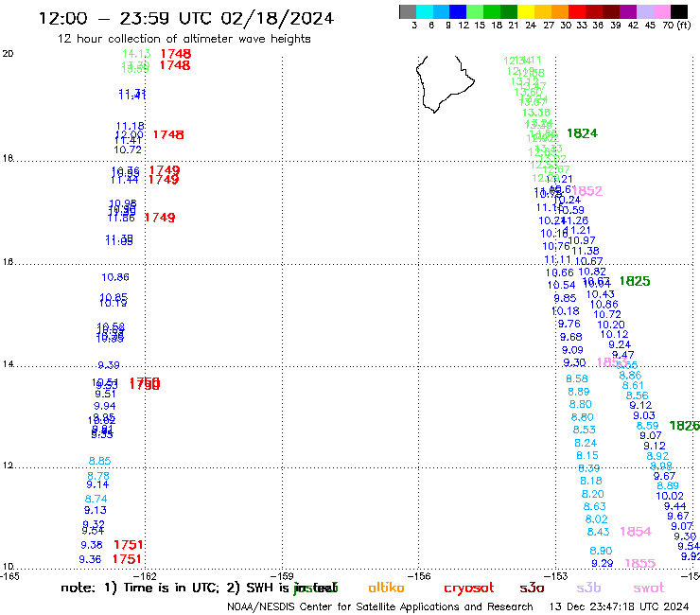Click the wave height value '8.74'
Image resolution: width=700 pixels, height=615 pixels.
(x=96, y=499)
